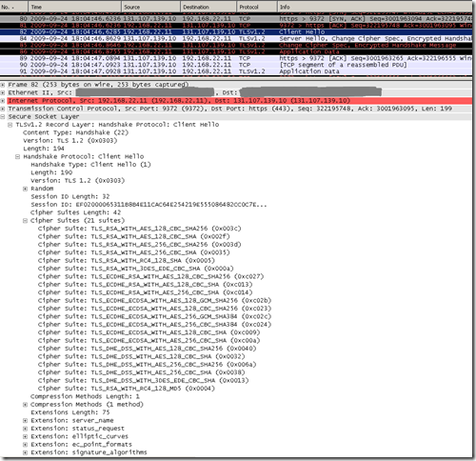Select cipher suite ECDHE_ECDSA AES_128_CBC_SHA (0xc009)

(x=149, y=332)
